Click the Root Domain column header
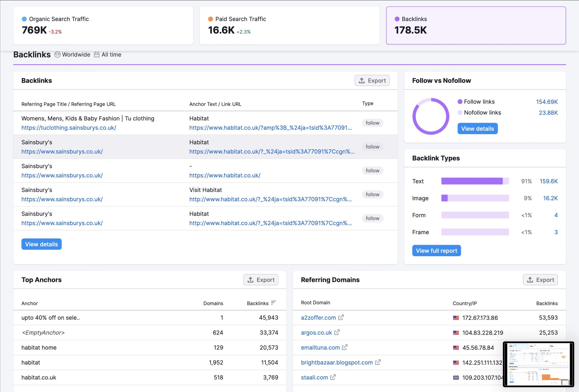This screenshot has width=579, height=392. point(316,303)
